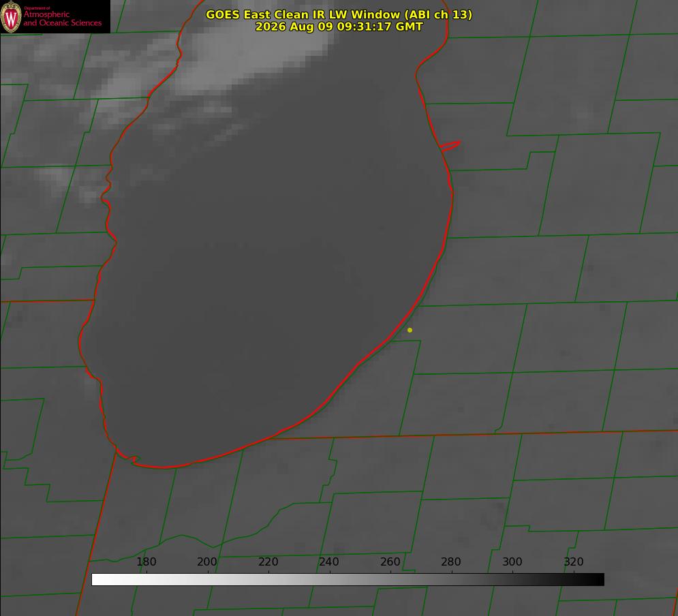Click the University of Wisconsin crest logo
The image size is (678, 616).
(x=11, y=16)
